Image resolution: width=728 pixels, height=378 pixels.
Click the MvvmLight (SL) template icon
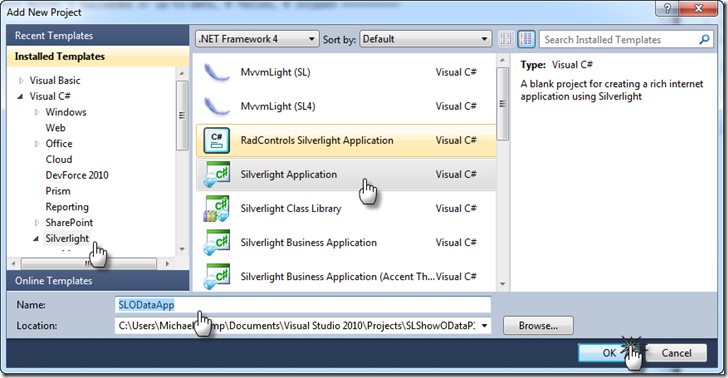[x=217, y=72]
